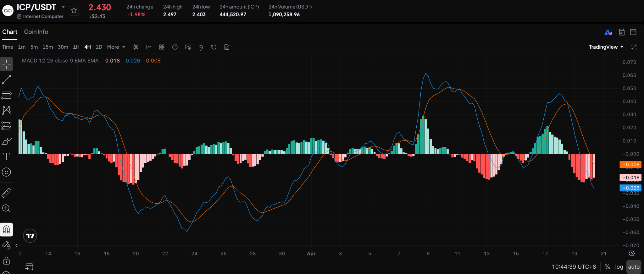The width and height of the screenshot is (644, 274).
Task: Add ICP/USDT to favorites with star icon
Action: (x=74, y=11)
